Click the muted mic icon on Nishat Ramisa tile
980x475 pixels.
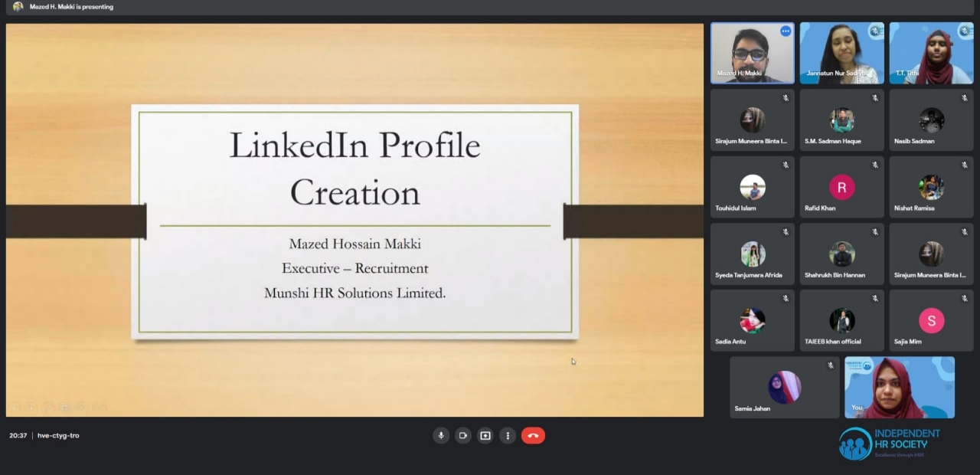(964, 165)
